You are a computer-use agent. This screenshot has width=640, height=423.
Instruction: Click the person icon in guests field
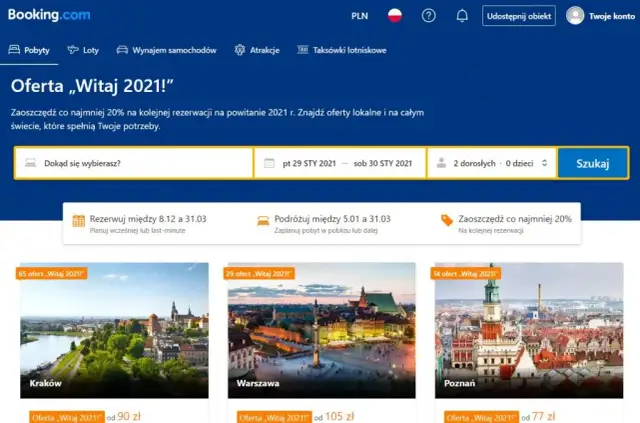coord(441,163)
